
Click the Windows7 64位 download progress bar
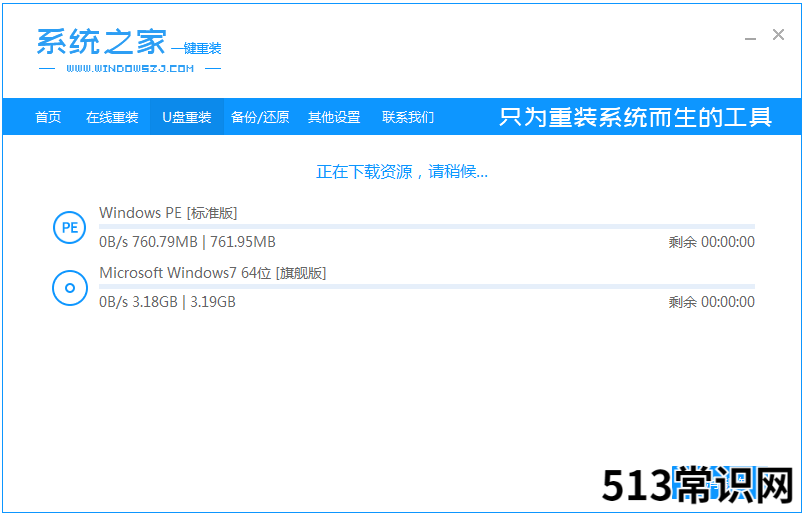(427, 287)
